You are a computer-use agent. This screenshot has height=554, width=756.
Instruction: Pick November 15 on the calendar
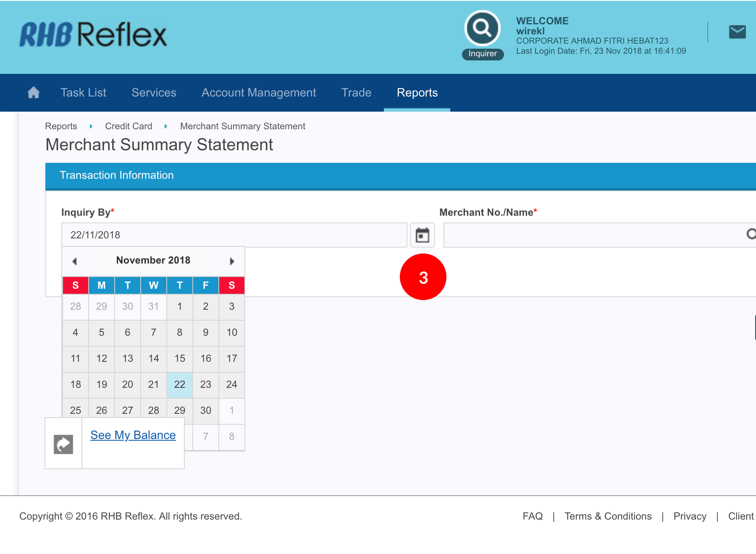[x=180, y=358]
